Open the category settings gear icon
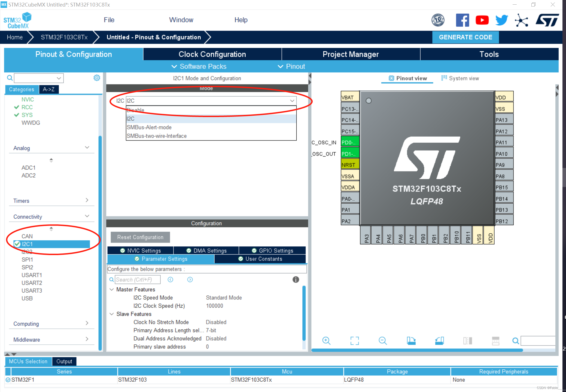 pos(97,78)
